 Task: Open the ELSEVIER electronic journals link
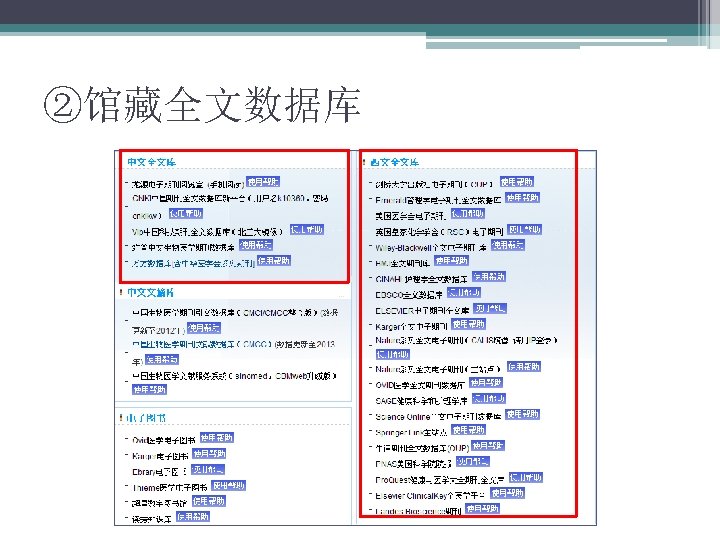click(422, 311)
